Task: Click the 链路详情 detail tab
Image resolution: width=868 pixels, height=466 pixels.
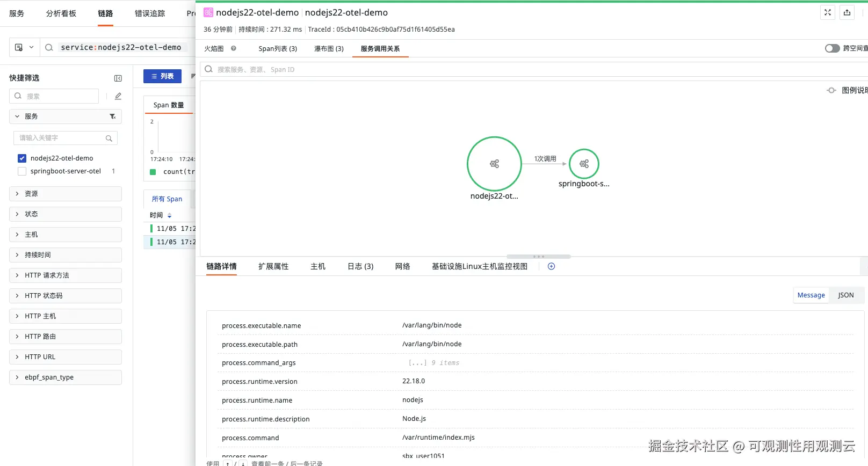Action: tap(221, 266)
